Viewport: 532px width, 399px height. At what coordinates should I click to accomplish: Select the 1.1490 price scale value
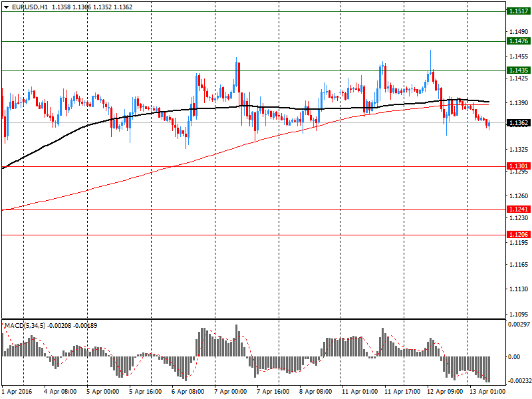click(519, 31)
